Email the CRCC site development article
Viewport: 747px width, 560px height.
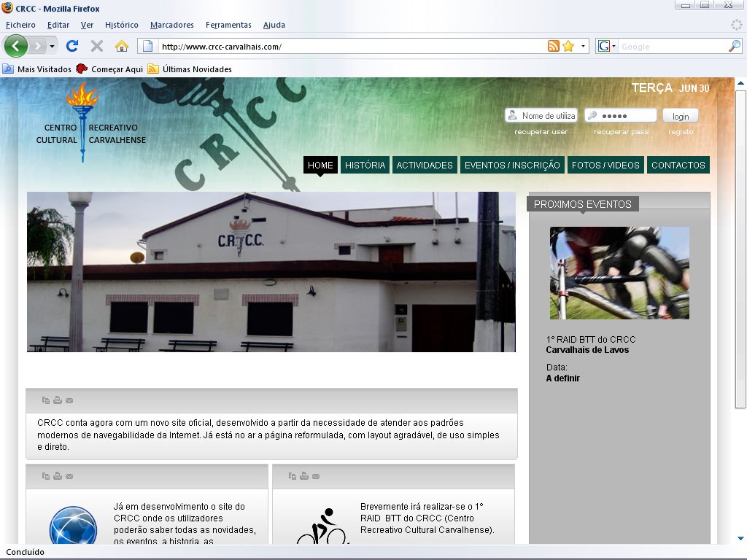(x=69, y=476)
